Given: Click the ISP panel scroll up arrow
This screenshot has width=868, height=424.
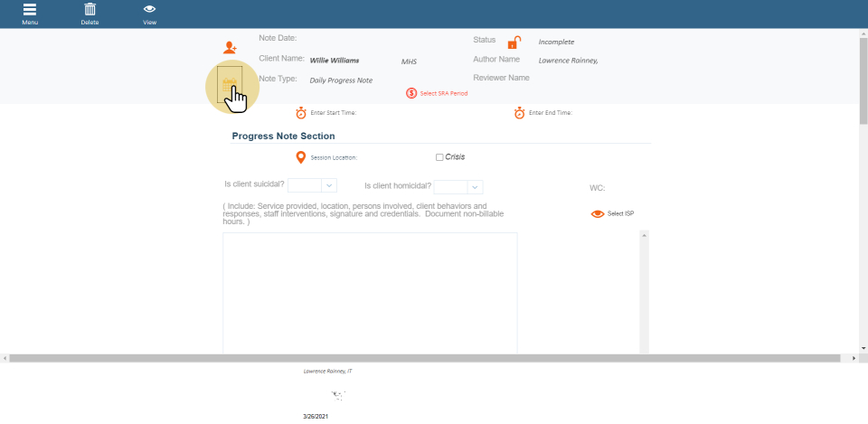Looking at the screenshot, I should [645, 235].
